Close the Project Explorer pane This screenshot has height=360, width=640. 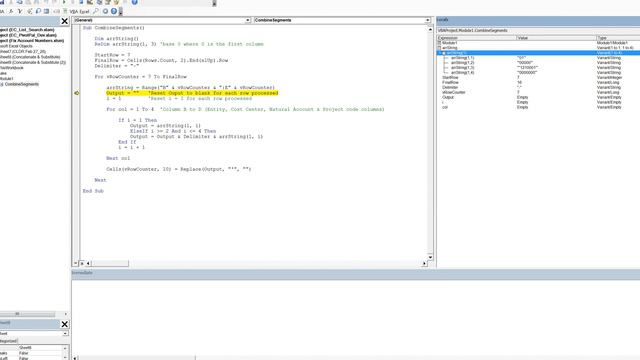pos(64,21)
